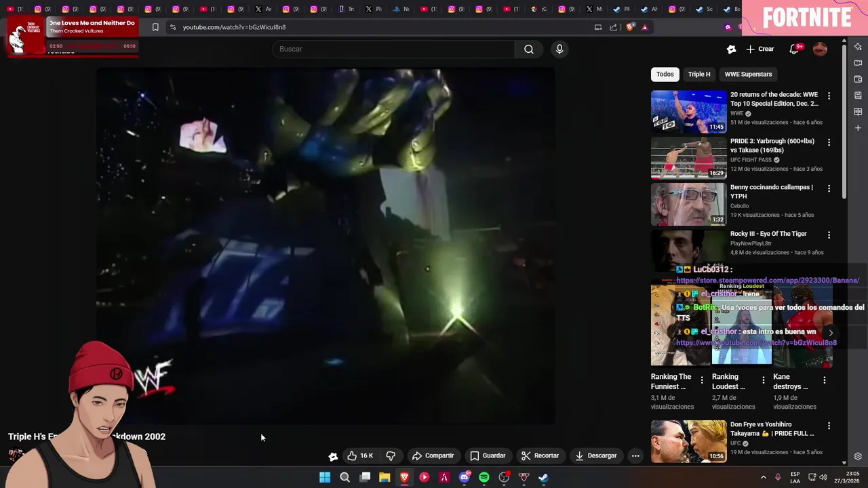Open options menu for 20 returns video
Viewport: 868px width, 488px height.
point(829,96)
